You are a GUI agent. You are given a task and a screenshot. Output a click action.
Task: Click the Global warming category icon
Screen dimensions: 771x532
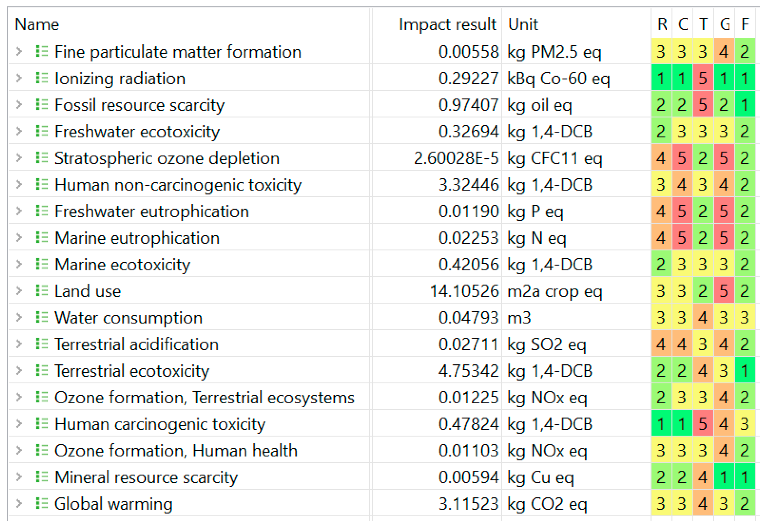42,503
